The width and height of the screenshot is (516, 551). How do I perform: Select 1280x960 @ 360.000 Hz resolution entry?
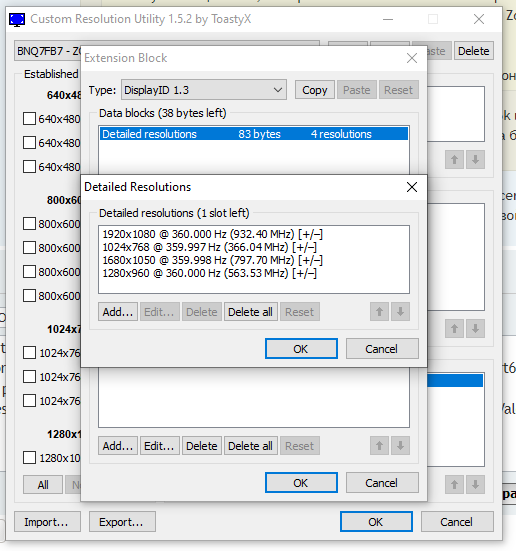209,273
